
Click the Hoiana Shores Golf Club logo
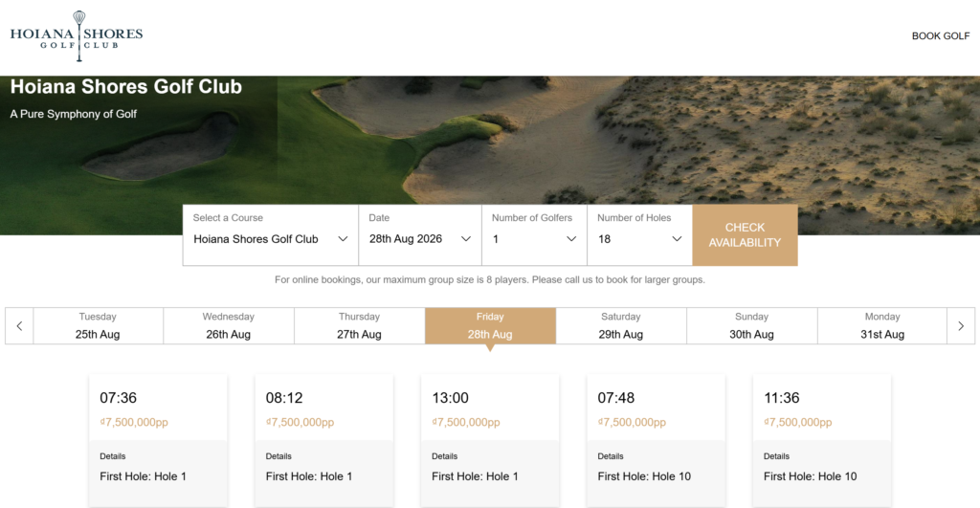77,36
